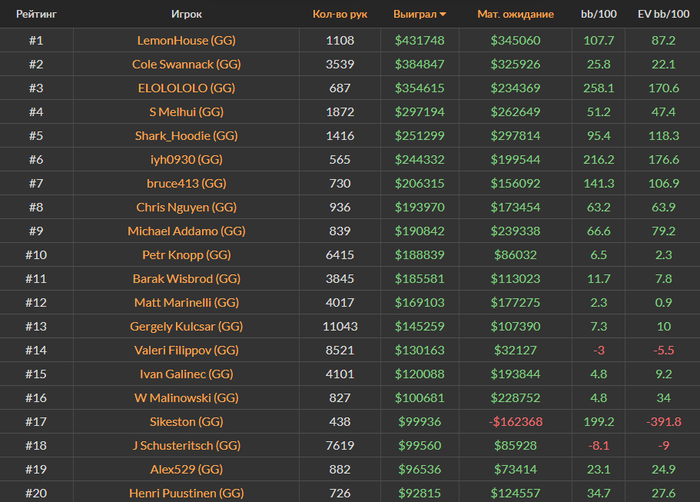Open iyh0930 (GG) player link
This screenshot has height=502, width=700.
coord(186,159)
